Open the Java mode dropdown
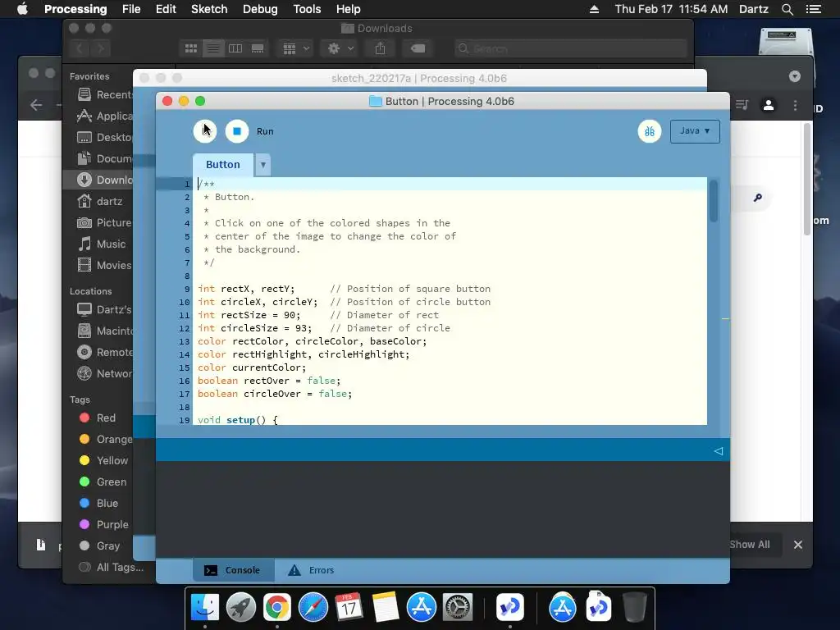 (695, 131)
